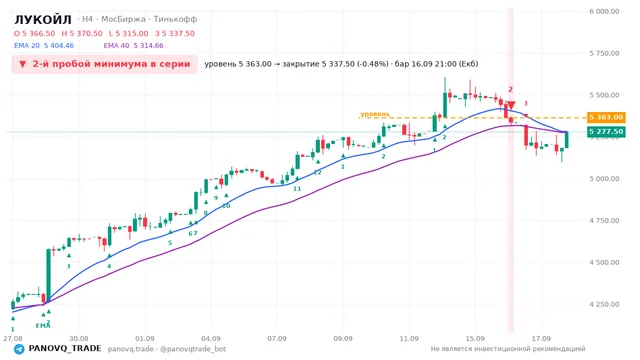Screen dimensions: 640x360
Task: Click the PANOVQ_TRADE brand name
Action: click(x=65, y=349)
